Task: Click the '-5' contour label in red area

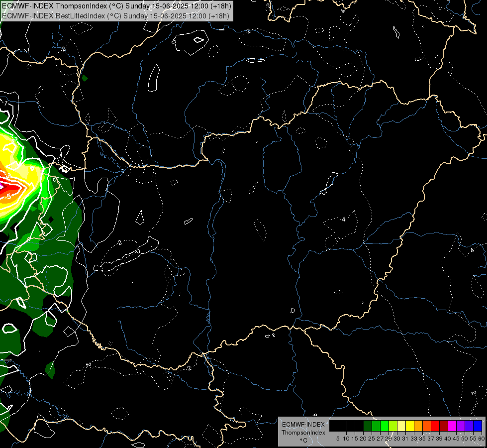Action: tap(7, 197)
